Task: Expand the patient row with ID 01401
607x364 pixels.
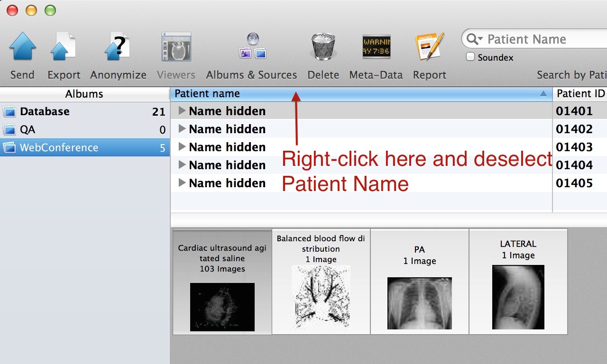Action: (182, 111)
